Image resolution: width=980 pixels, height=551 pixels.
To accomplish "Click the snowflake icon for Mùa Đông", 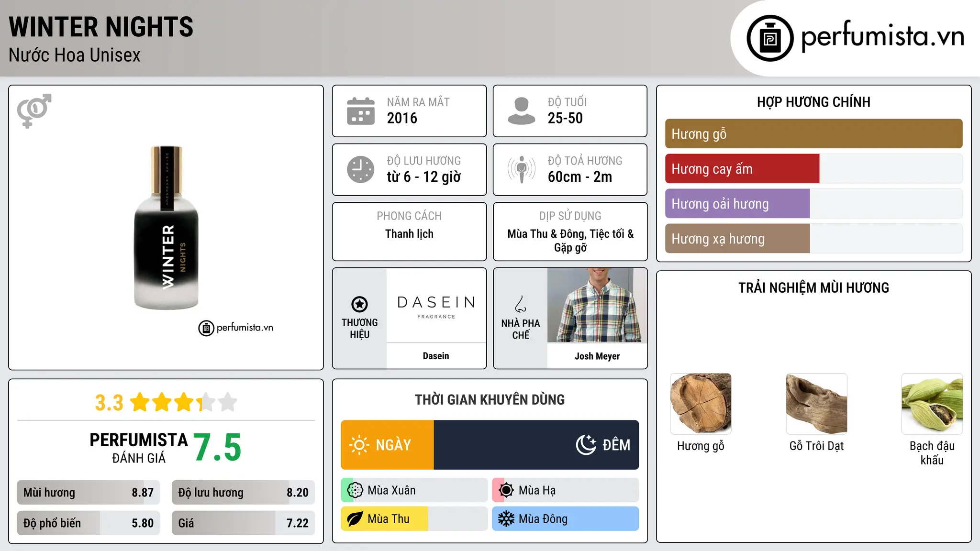I will click(506, 519).
